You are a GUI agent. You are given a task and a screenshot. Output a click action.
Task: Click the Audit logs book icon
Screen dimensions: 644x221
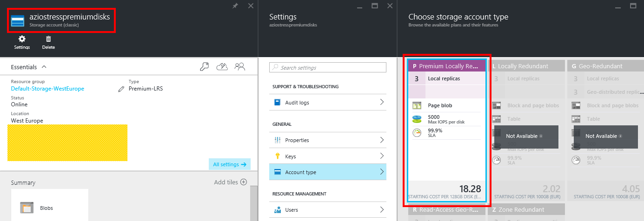278,102
